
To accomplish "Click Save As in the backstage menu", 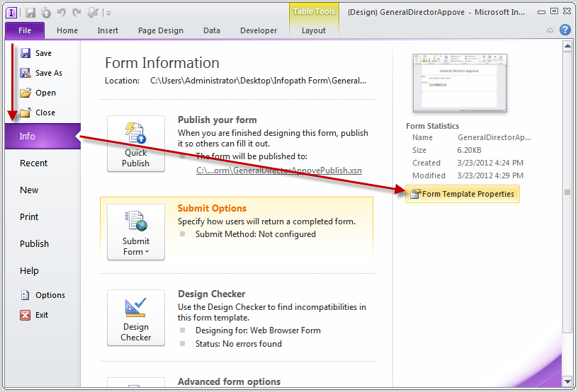I will tap(41, 74).
